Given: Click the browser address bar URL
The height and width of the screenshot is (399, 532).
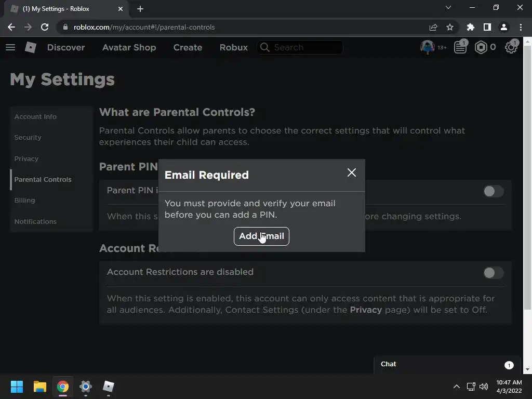Looking at the screenshot, I should pyautogui.click(x=144, y=27).
